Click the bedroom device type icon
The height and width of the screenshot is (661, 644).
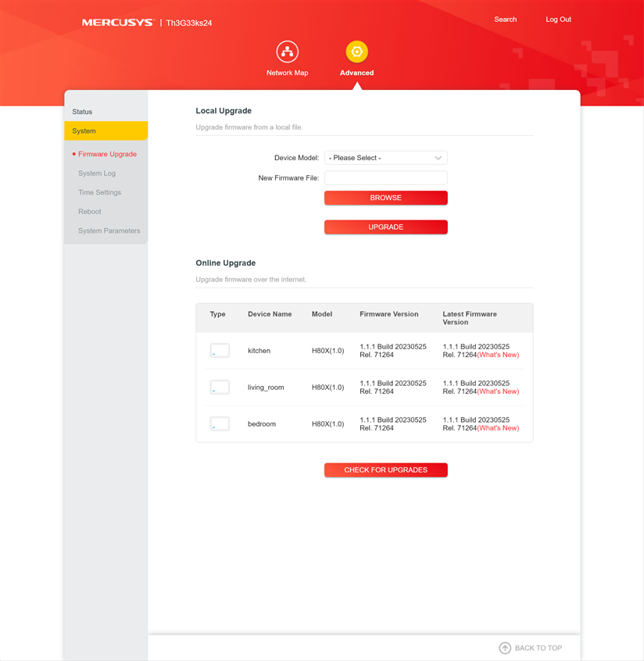[220, 423]
